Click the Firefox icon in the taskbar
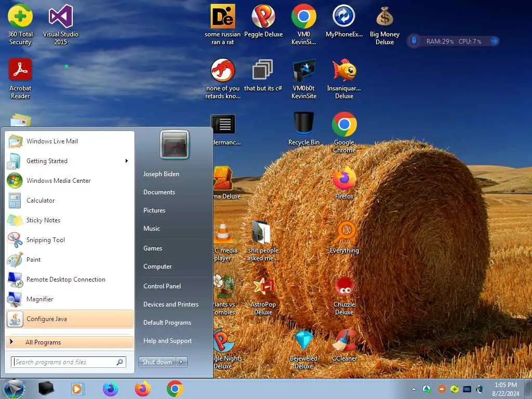 coord(142,389)
